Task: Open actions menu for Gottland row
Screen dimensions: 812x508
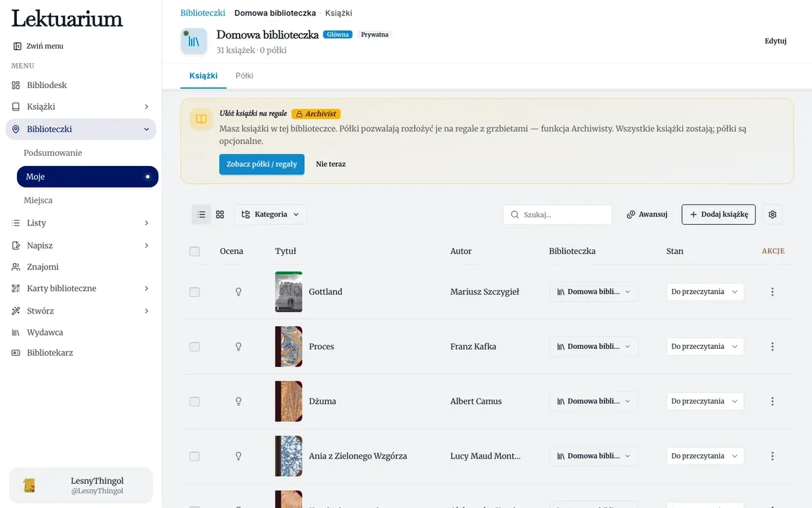Action: [772, 292]
